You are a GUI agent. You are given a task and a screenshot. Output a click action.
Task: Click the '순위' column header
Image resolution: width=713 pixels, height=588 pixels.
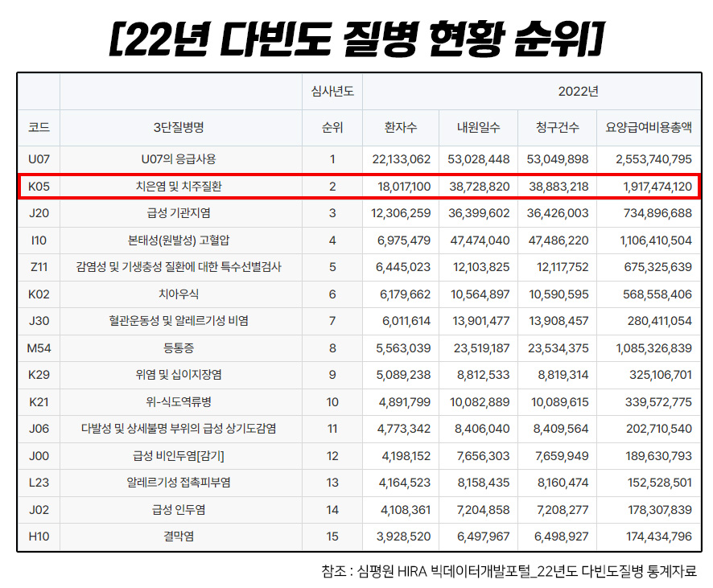click(x=332, y=127)
